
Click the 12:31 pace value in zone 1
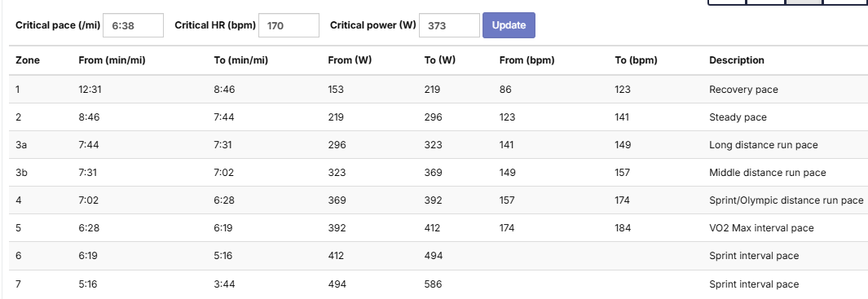click(90, 89)
